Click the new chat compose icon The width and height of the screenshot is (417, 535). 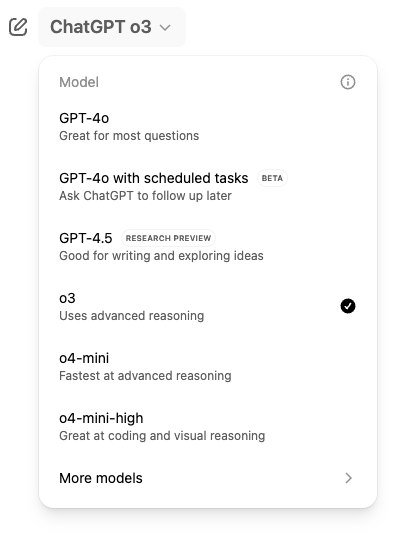pos(18,27)
